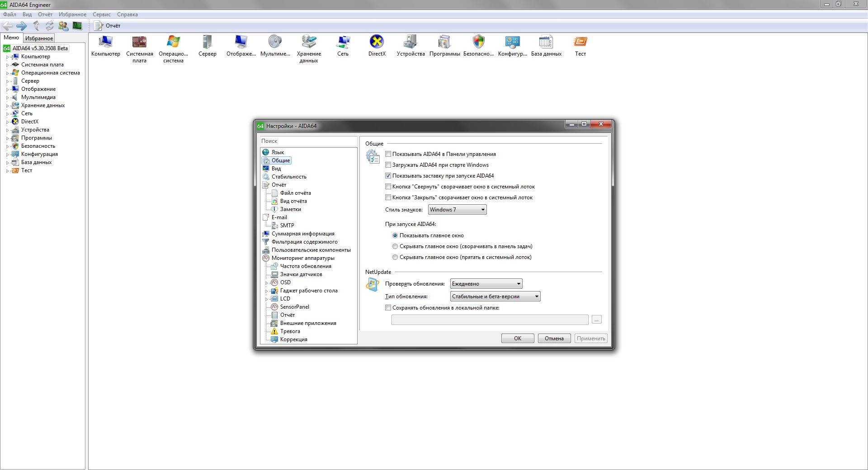Screen dimensions: 868x470
Task: Expand Гаджет рабочего стола node
Action: 266,291
